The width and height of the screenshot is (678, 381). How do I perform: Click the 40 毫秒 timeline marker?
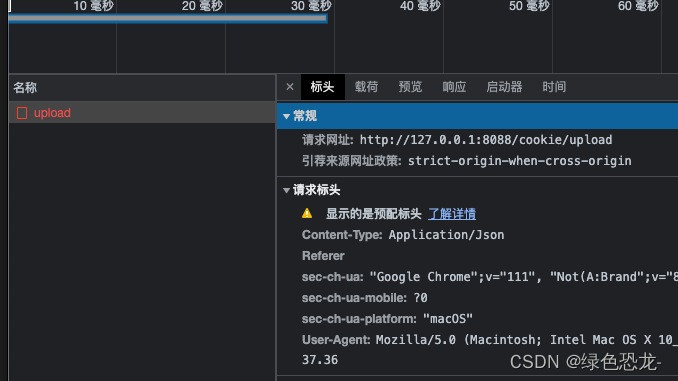[x=420, y=6]
